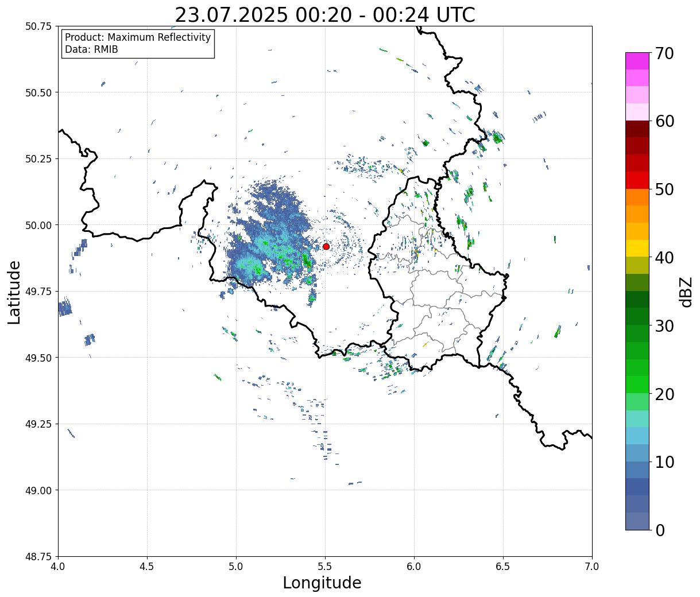Click the latitude tick label 49.50

pyautogui.click(x=38, y=358)
